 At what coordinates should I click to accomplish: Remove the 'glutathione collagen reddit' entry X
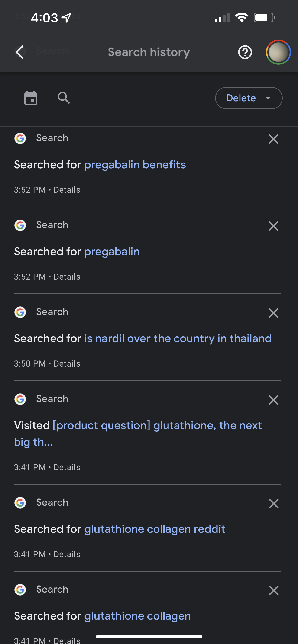(x=273, y=504)
